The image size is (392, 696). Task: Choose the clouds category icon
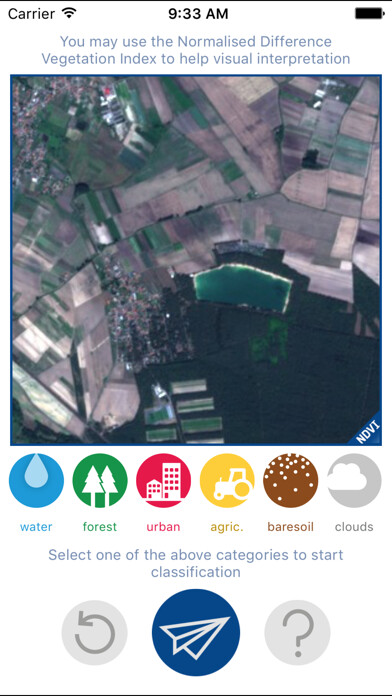354,480
